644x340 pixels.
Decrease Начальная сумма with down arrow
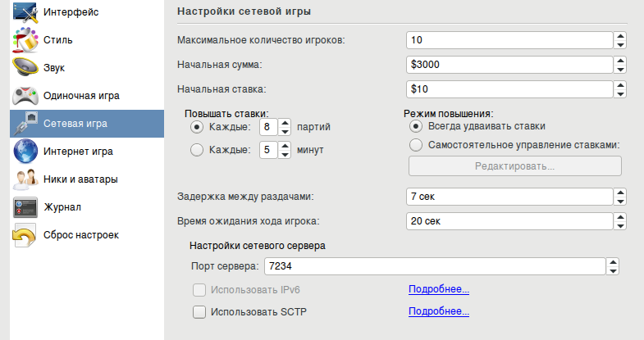click(x=620, y=70)
